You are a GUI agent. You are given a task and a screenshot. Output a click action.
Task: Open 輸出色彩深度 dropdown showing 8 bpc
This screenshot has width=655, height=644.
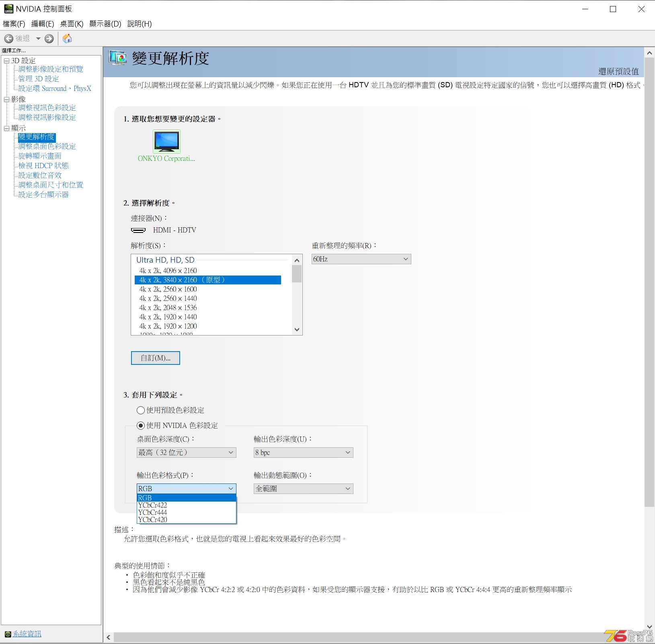point(304,453)
